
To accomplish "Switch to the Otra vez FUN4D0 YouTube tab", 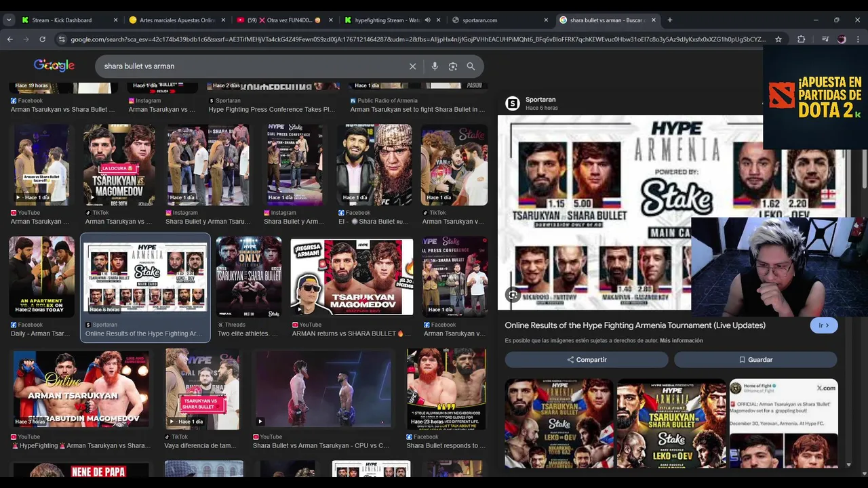I will [x=284, y=20].
